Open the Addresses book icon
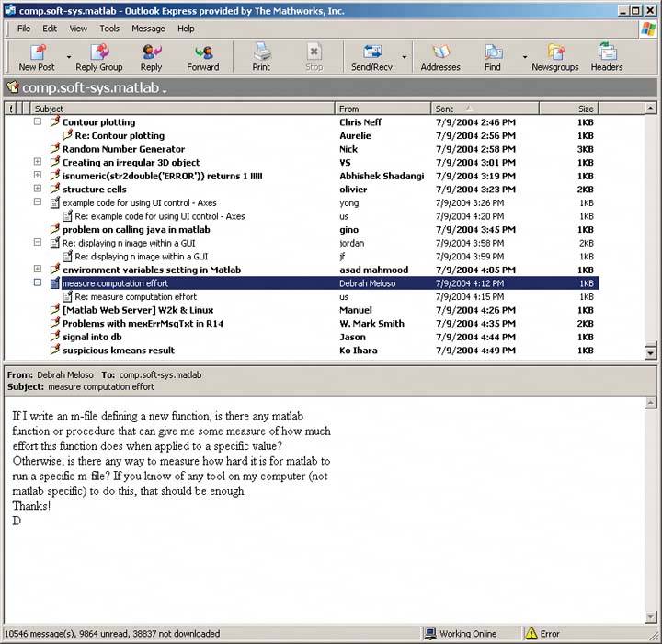 click(439, 52)
